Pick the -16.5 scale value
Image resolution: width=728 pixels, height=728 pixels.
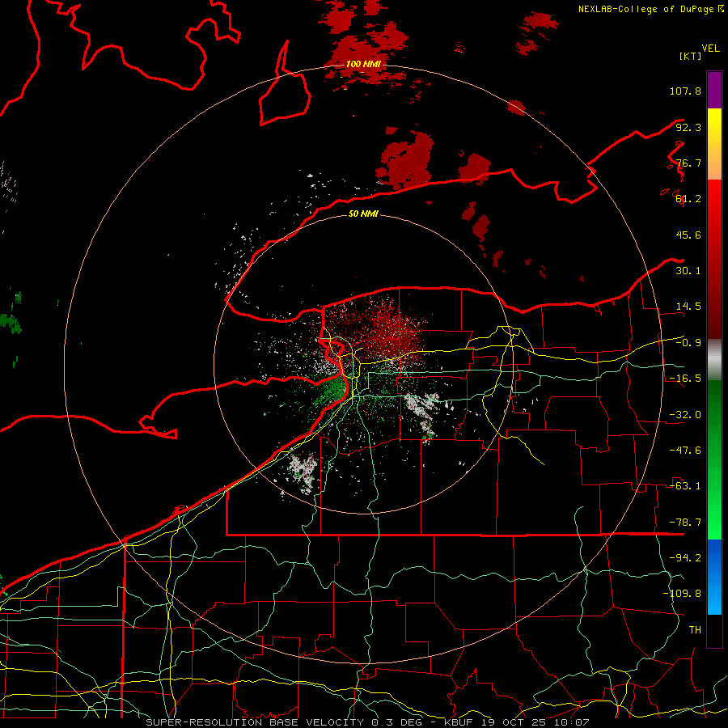coord(685,379)
